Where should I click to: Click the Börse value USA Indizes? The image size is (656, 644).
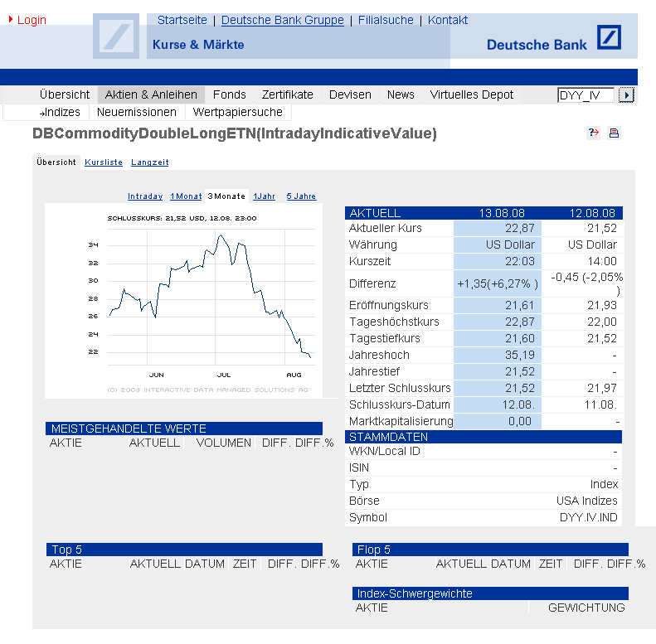tap(587, 501)
